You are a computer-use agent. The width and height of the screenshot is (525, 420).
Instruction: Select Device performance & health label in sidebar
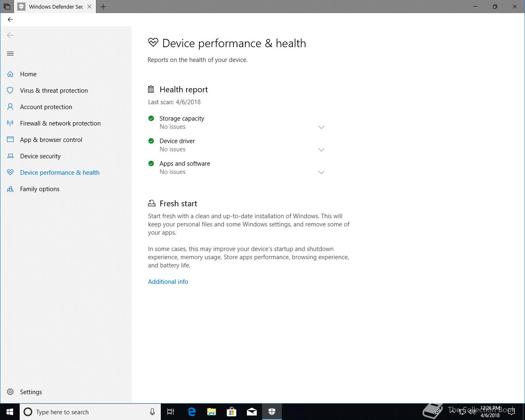60,173
